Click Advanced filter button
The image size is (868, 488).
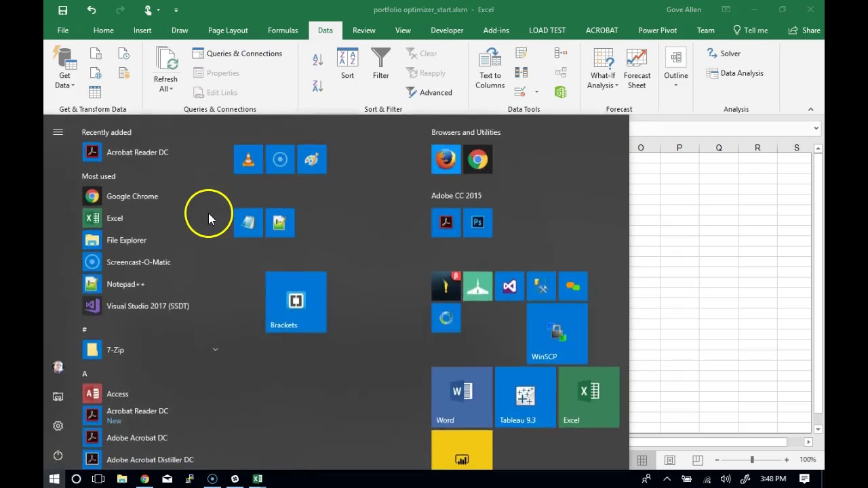[x=429, y=92]
